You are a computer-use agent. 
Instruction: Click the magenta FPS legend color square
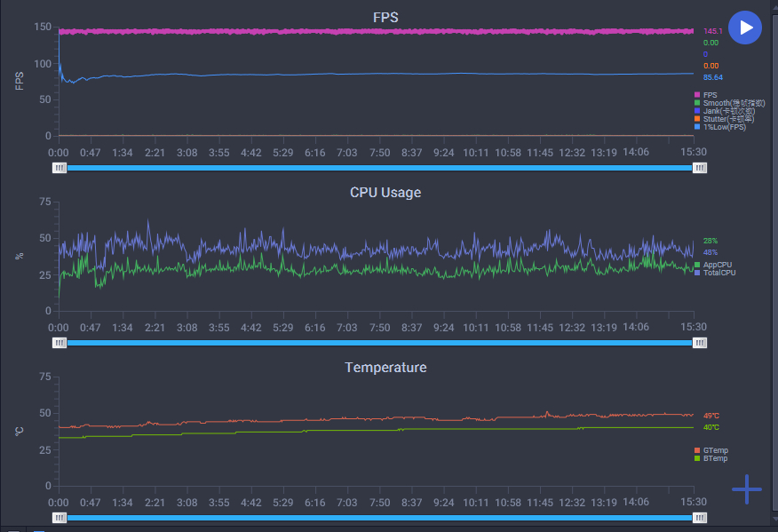(697, 95)
